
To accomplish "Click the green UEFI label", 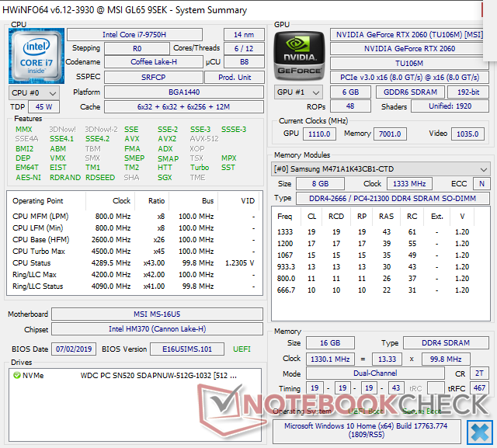I will [x=242, y=349].
